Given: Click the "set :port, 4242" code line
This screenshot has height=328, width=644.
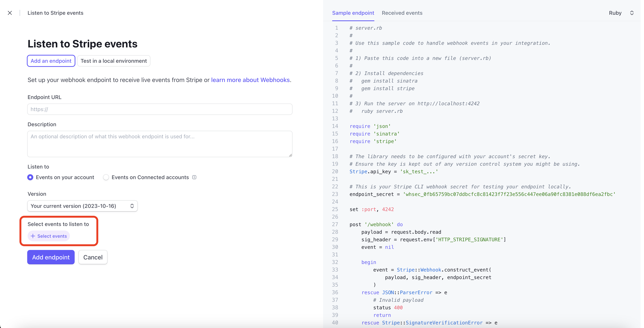Looking at the screenshot, I should point(372,209).
